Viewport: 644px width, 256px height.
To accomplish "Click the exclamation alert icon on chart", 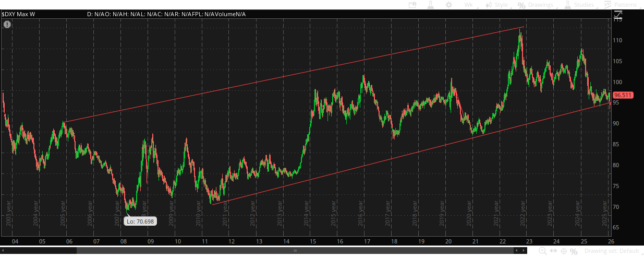I will (x=7, y=25).
